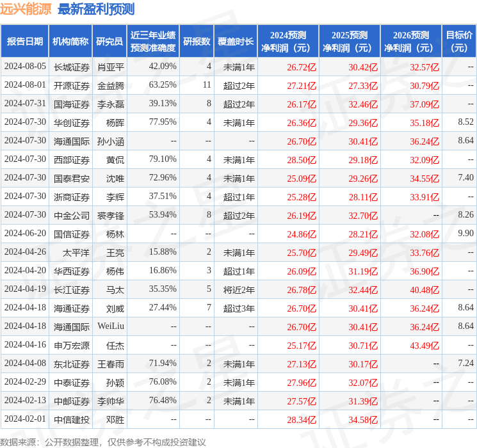Click the 目标价 column header

(458, 42)
